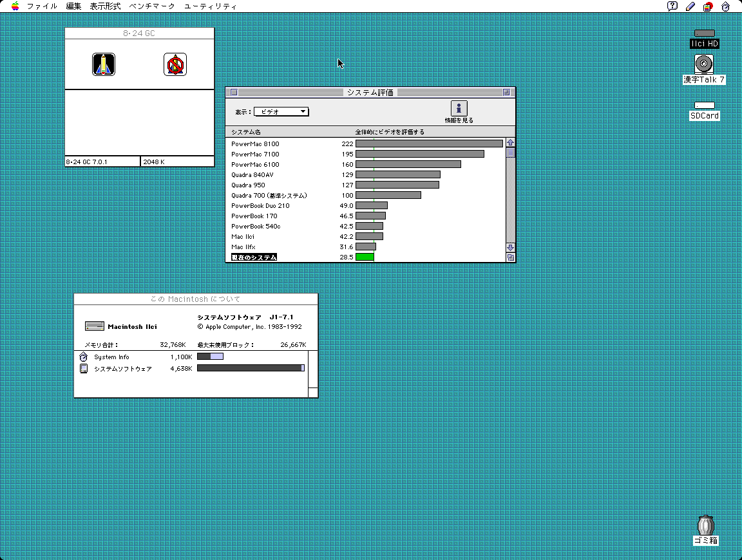Viewport: 742px width, 560px height.
Task: Click the PowerMac 8100 score bar
Action: 429,144
